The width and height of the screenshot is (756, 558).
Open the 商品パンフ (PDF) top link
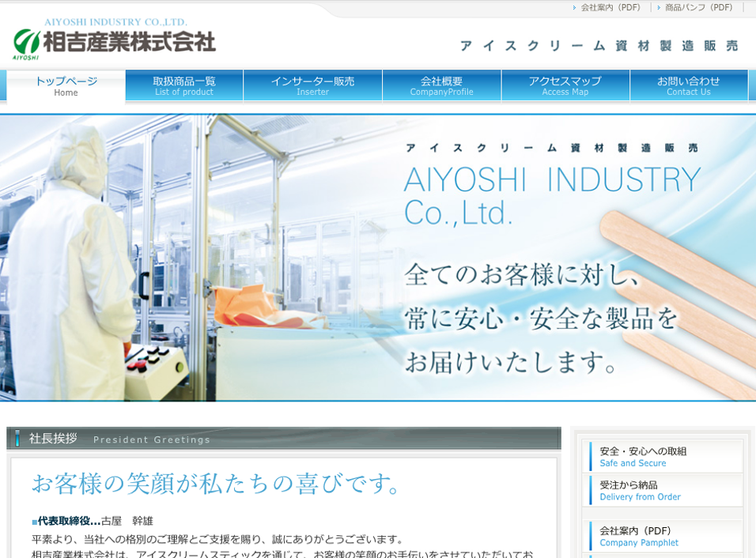click(x=698, y=7)
